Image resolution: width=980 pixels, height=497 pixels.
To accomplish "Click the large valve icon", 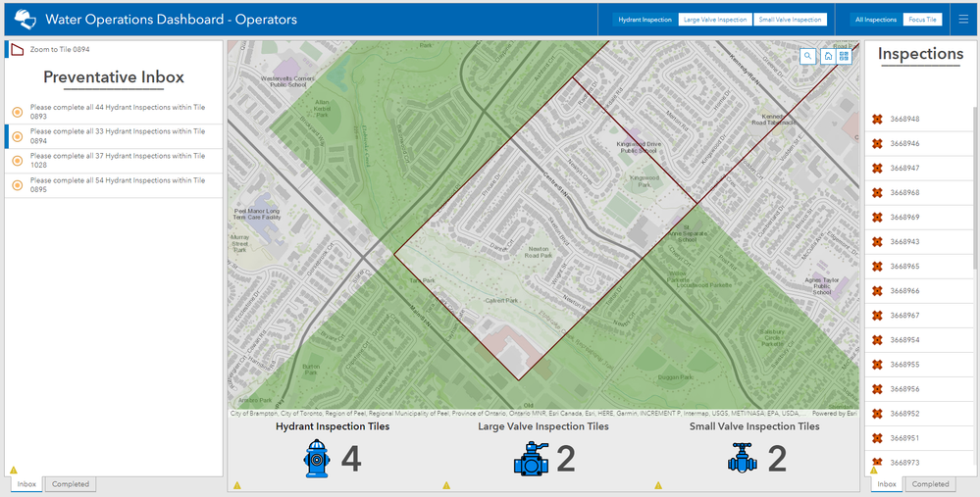I will click(x=532, y=459).
